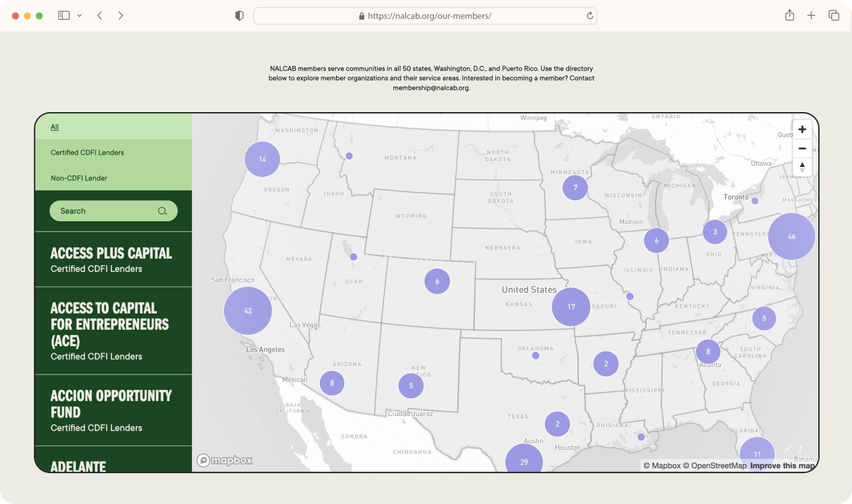The image size is (852, 504).
Task: Expand the sidebar options dropdown arrow
Action: coord(79,16)
